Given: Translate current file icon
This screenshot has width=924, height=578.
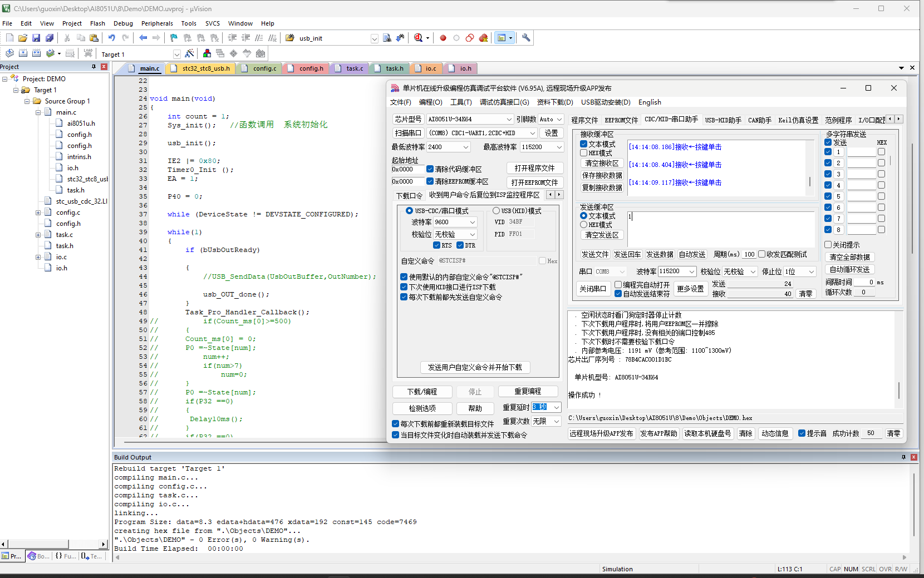Looking at the screenshot, I should 9,53.
